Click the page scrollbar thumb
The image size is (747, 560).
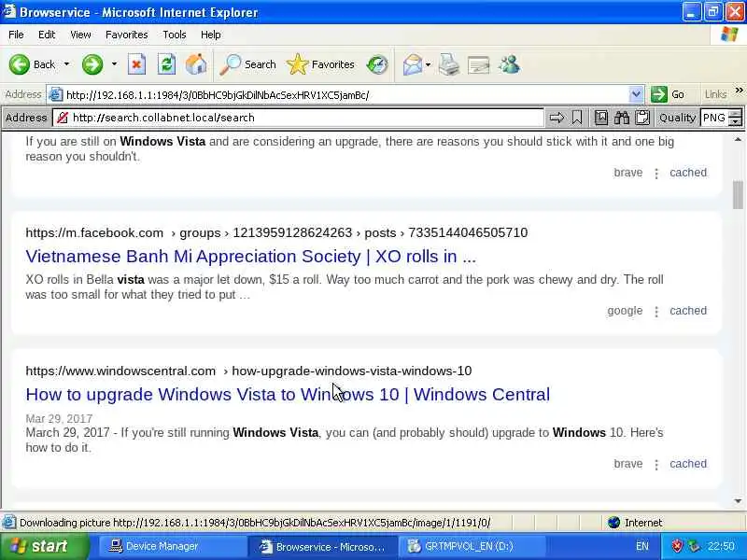click(738, 195)
